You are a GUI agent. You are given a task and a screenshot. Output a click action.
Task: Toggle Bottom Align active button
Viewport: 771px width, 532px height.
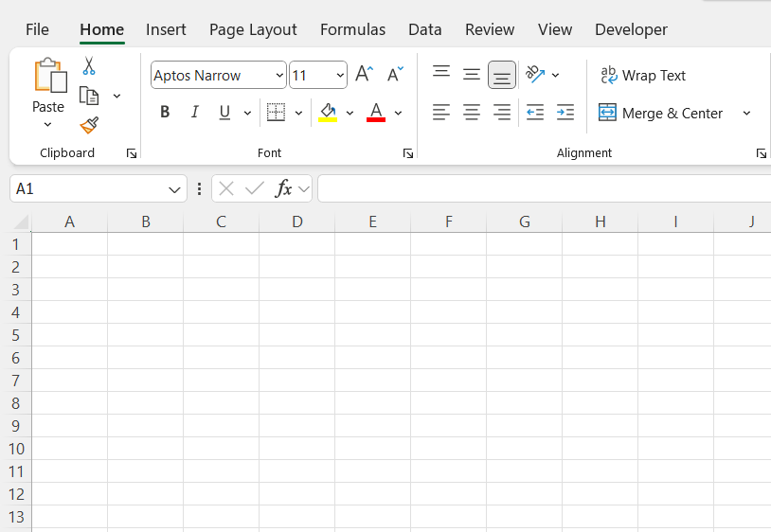(502, 75)
